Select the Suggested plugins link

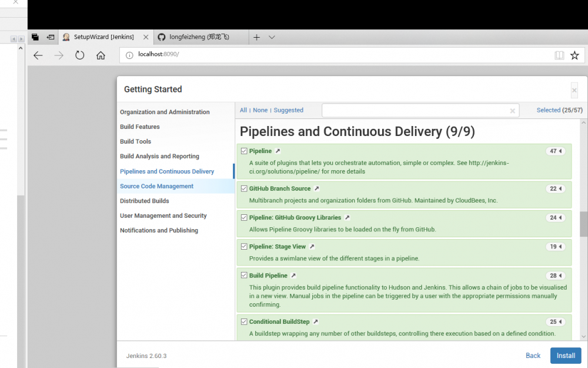tap(288, 110)
